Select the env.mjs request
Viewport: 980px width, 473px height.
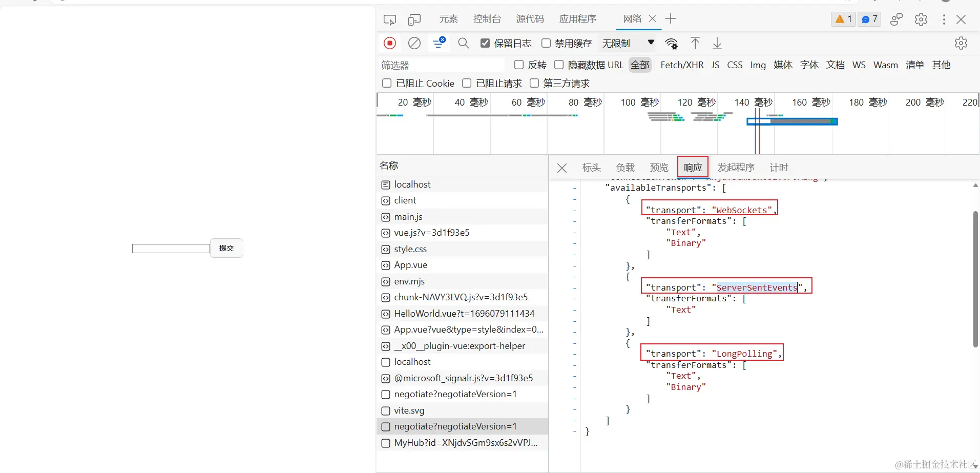pos(463,281)
